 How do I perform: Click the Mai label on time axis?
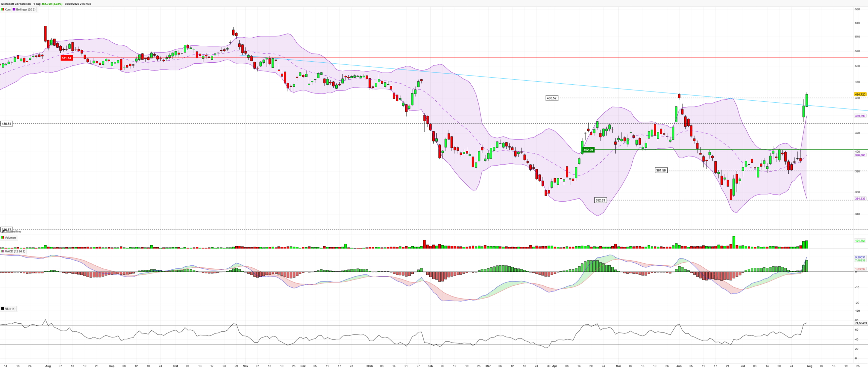pos(618,366)
